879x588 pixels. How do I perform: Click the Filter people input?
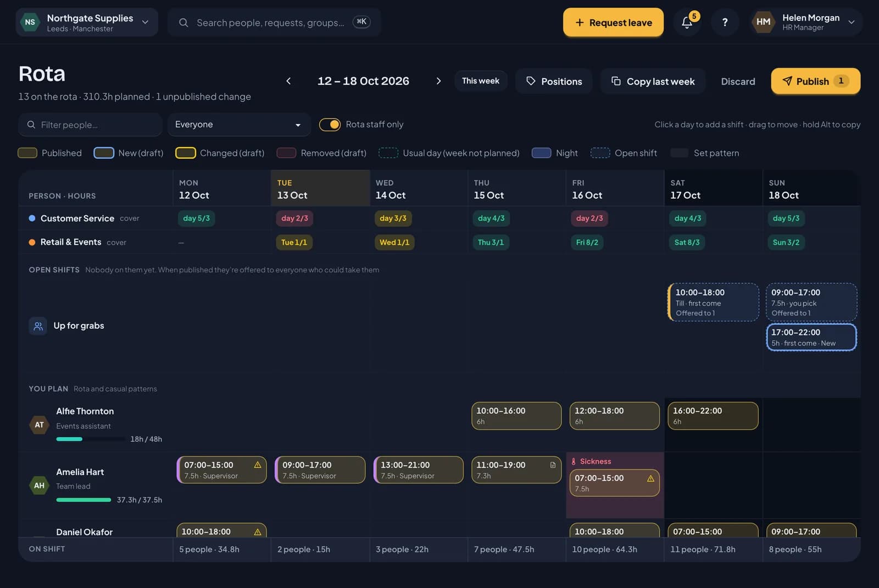[90, 125]
